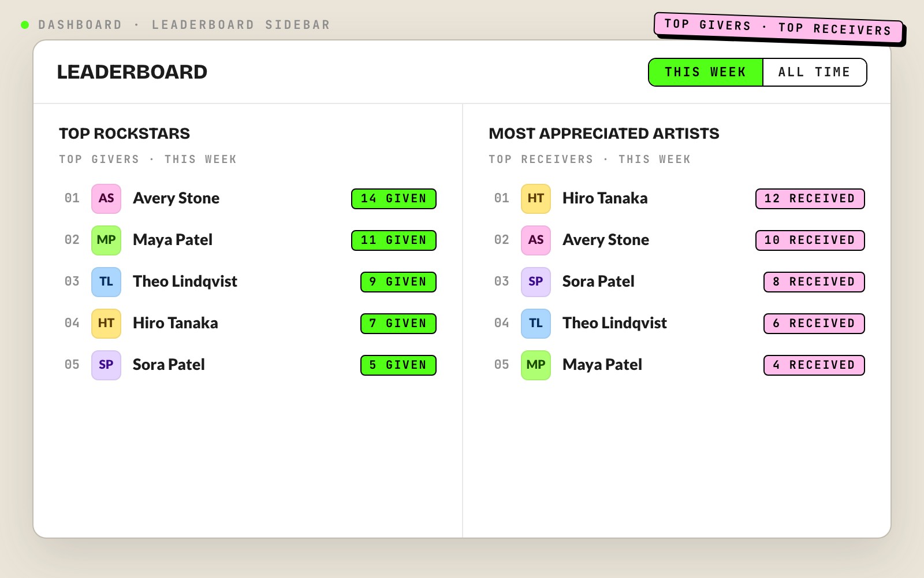Screen dimensions: 924x578
Task: Click Sora Patel's SP avatar in Top Rockstars
Action: pyautogui.click(x=106, y=365)
